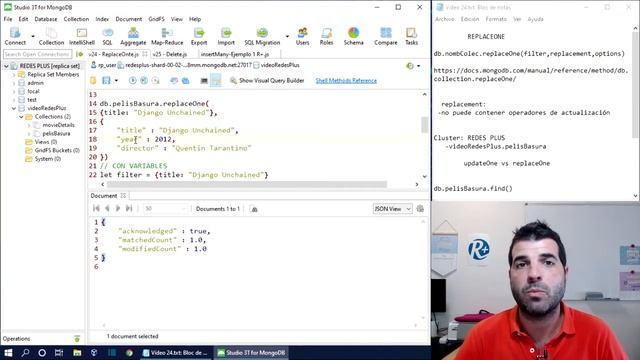Open the Shell Methods Reference link
This screenshot has width=640, height=360.
(346, 80)
